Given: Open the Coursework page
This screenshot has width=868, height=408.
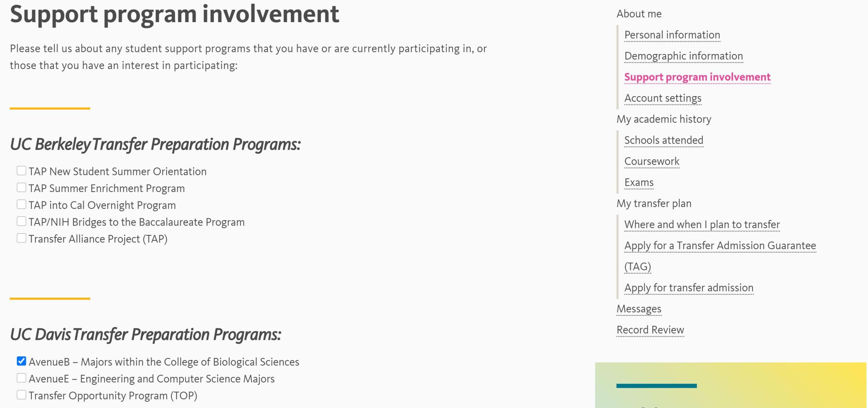Looking at the screenshot, I should pos(652,161).
